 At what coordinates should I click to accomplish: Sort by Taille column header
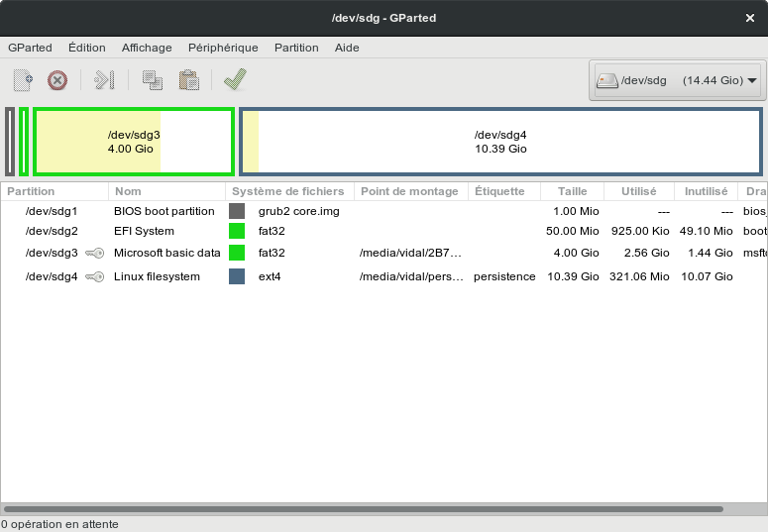click(x=572, y=191)
